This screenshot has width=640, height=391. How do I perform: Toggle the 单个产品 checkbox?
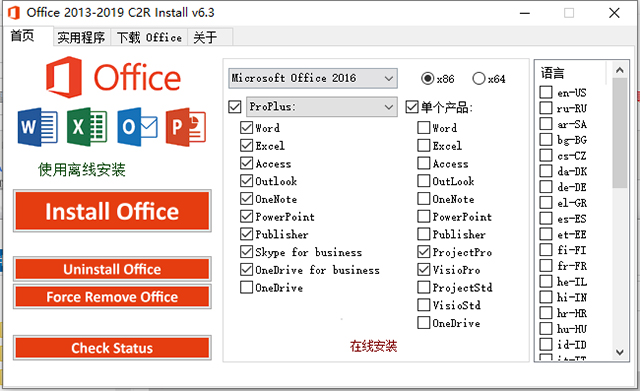pos(412,107)
